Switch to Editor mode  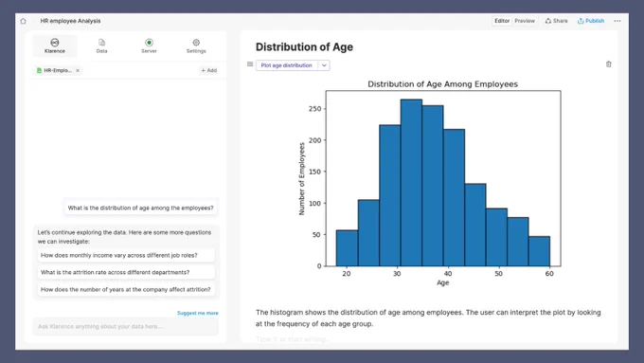click(502, 21)
